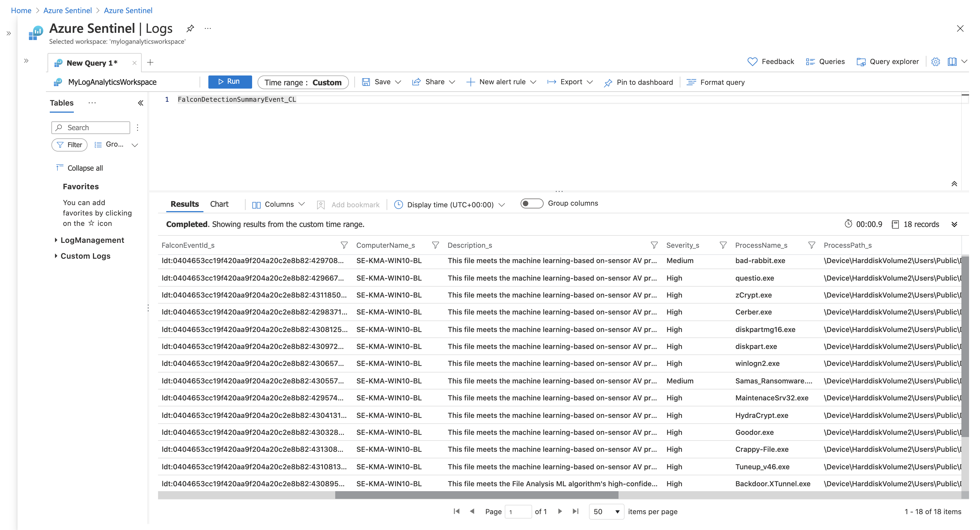Open the ellipsis next to Tables tab
This screenshot has width=980, height=530.
tap(92, 103)
